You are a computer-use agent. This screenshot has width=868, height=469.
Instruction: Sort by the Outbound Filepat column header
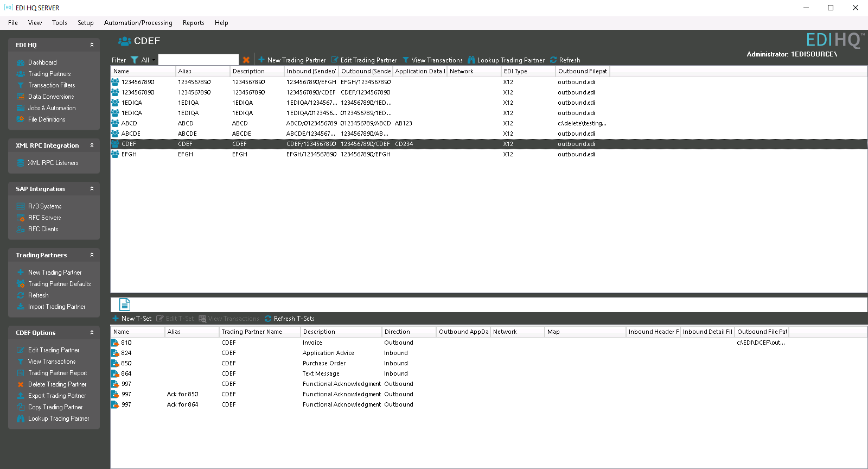(583, 71)
